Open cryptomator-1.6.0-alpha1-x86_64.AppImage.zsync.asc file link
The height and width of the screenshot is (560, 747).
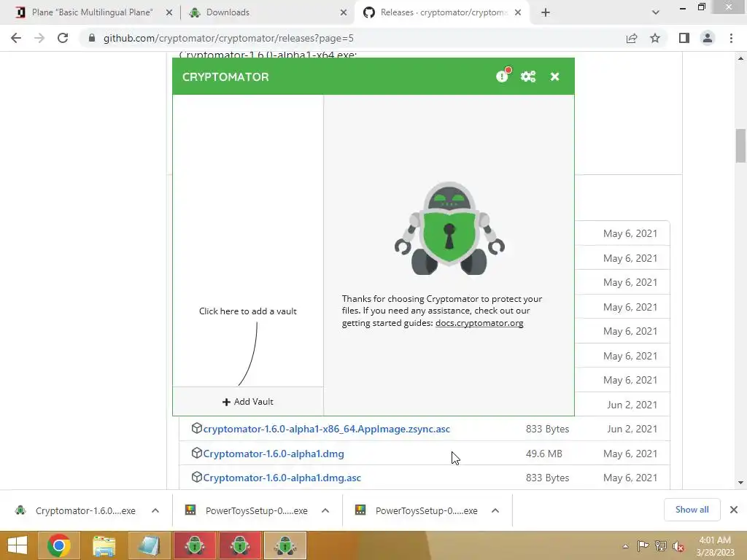pos(326,429)
